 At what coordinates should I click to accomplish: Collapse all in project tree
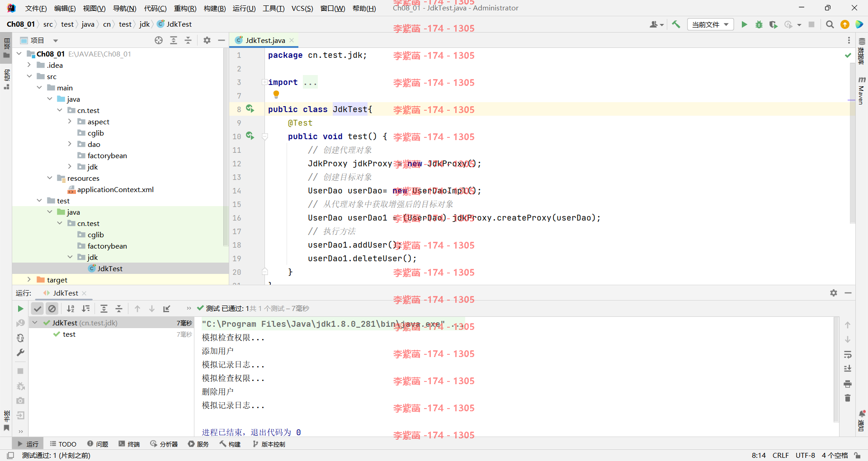click(x=188, y=40)
